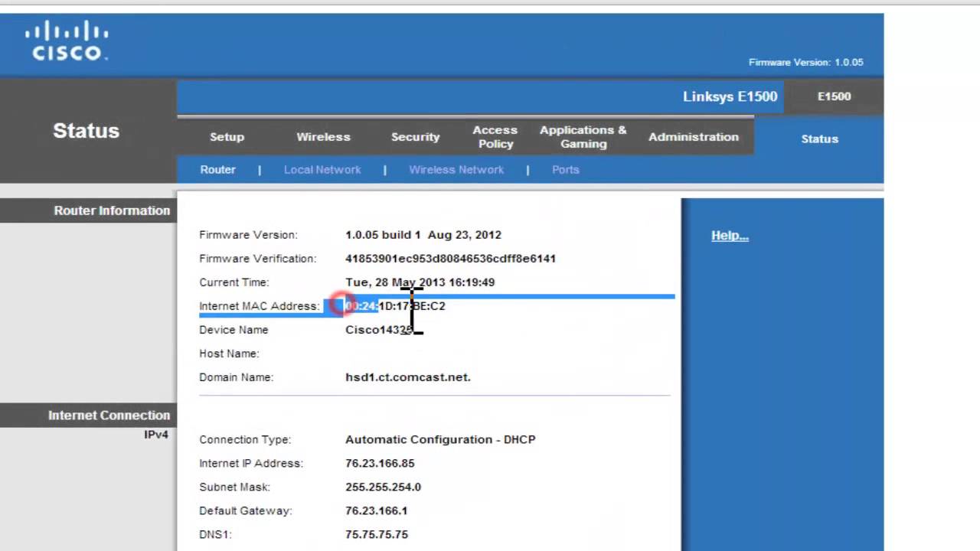Image resolution: width=980 pixels, height=551 pixels.
Task: Click the Connection Type value Automatic Configuration - DHCP
Action: point(440,439)
